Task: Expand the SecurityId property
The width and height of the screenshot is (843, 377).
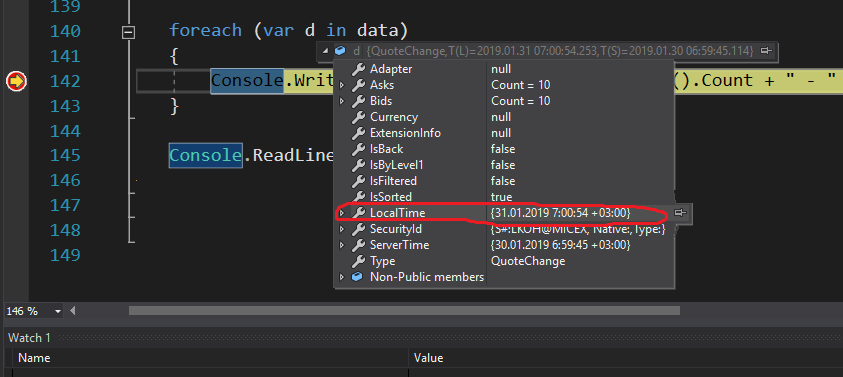Action: coord(341,230)
